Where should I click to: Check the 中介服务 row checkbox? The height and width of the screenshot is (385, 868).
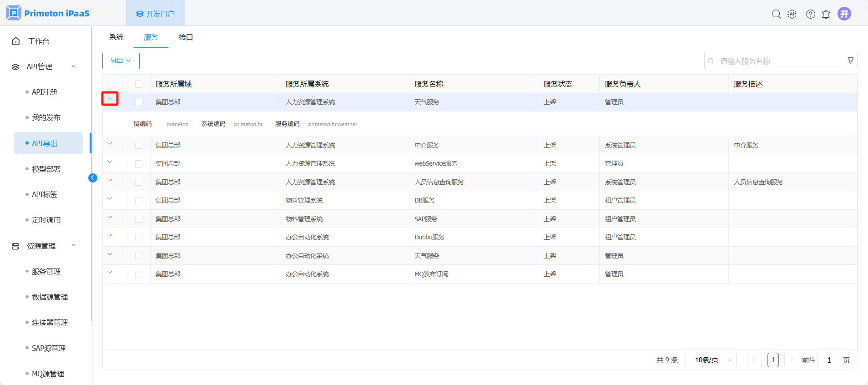pos(139,146)
